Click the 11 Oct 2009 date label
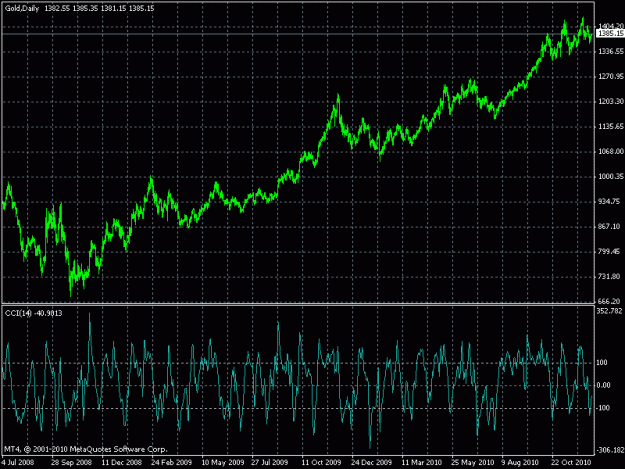This screenshot has width=625, height=469. tap(321, 463)
